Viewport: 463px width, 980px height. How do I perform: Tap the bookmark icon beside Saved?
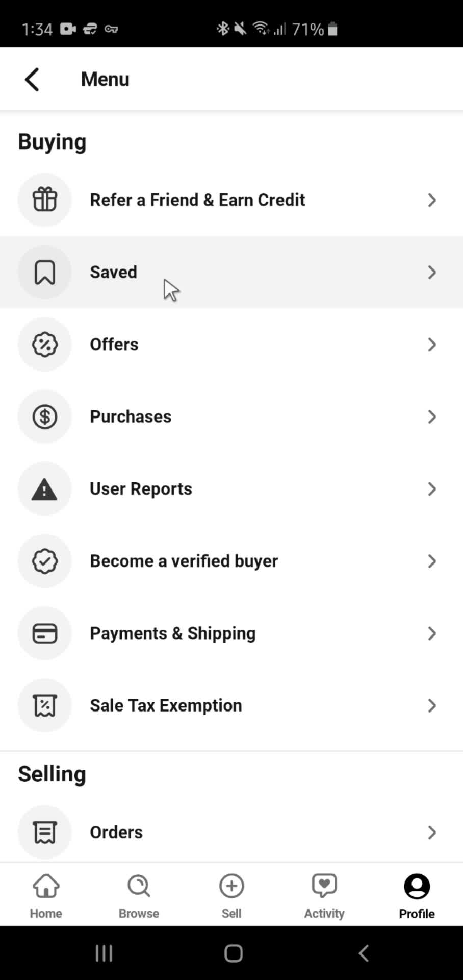[x=45, y=272]
